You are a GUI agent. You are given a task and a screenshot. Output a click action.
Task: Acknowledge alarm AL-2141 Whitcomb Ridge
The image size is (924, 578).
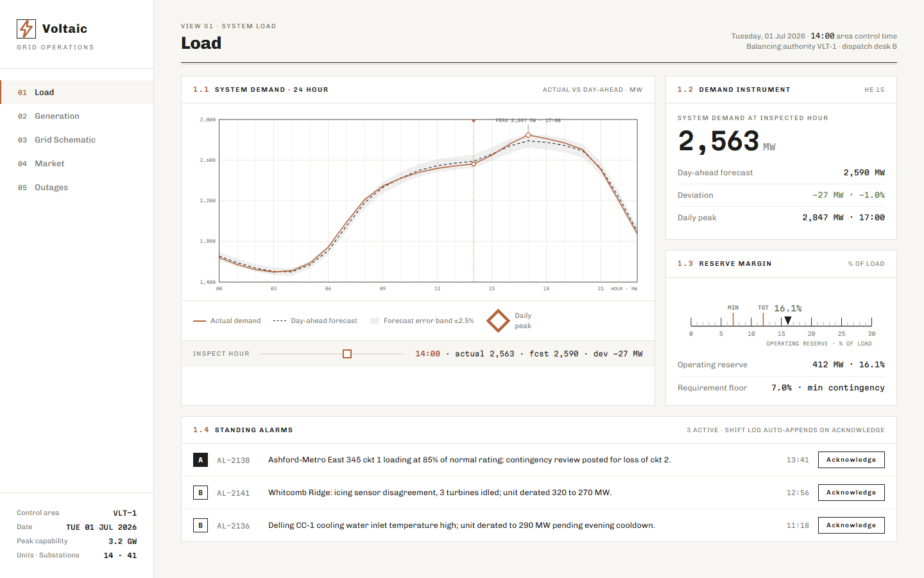[851, 493]
